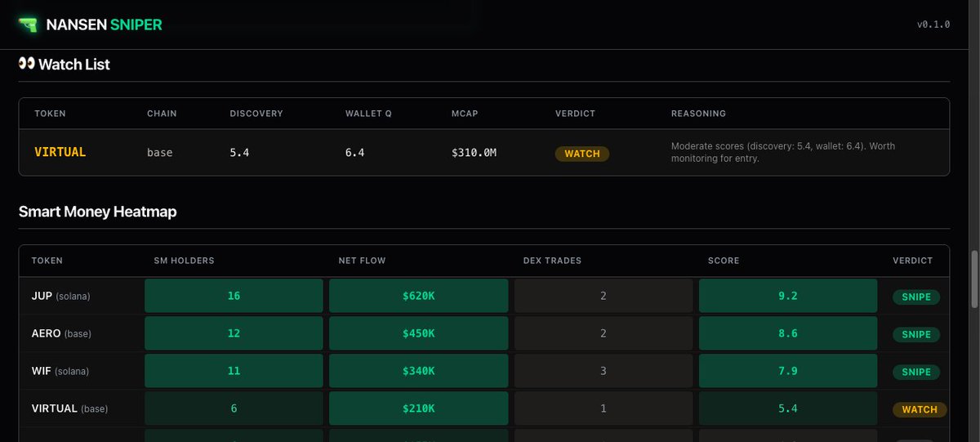Click the WATCH badge for VIRTUAL heatmap row

(920, 409)
